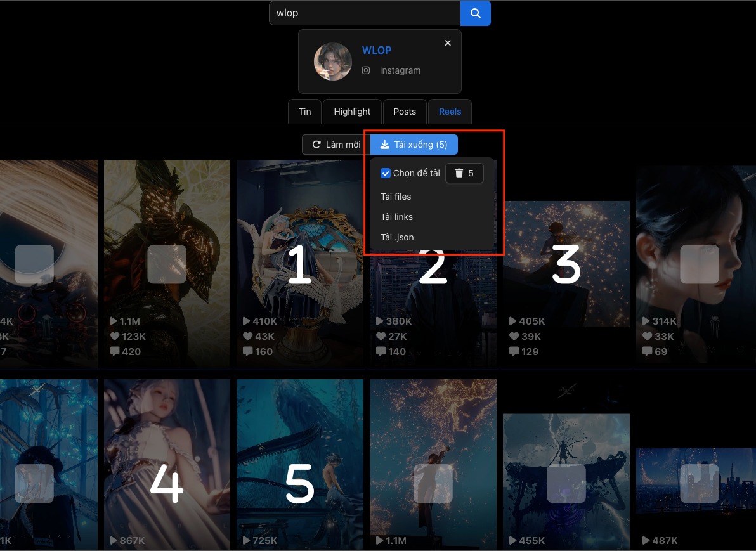Deselect the reel numbered 1 with 410K views
Viewport: 756px width, 551px height.
point(300,264)
